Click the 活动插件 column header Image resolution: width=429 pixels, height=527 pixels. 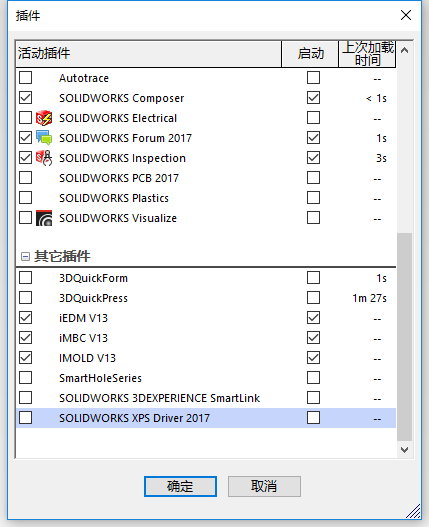pyautogui.click(x=148, y=54)
